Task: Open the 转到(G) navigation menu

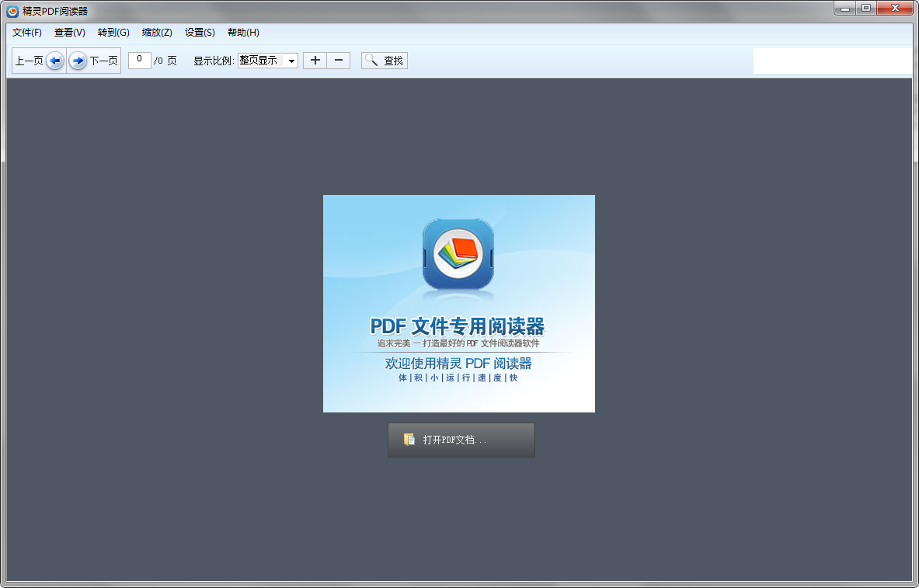Action: [113, 32]
